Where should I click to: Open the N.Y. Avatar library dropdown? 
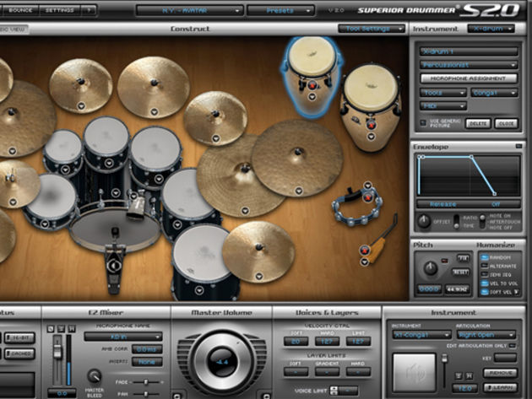189,10
